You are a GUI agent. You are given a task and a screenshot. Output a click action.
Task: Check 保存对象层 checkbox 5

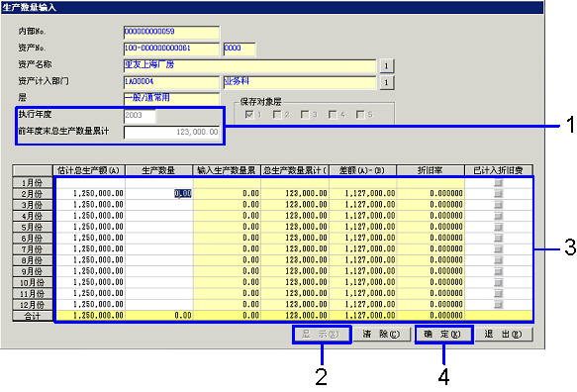coord(360,115)
